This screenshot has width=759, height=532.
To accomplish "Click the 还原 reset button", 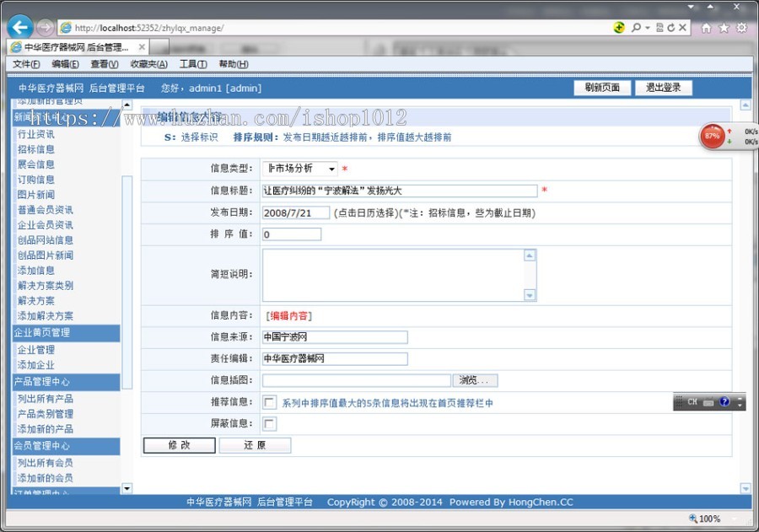I will coord(255,445).
